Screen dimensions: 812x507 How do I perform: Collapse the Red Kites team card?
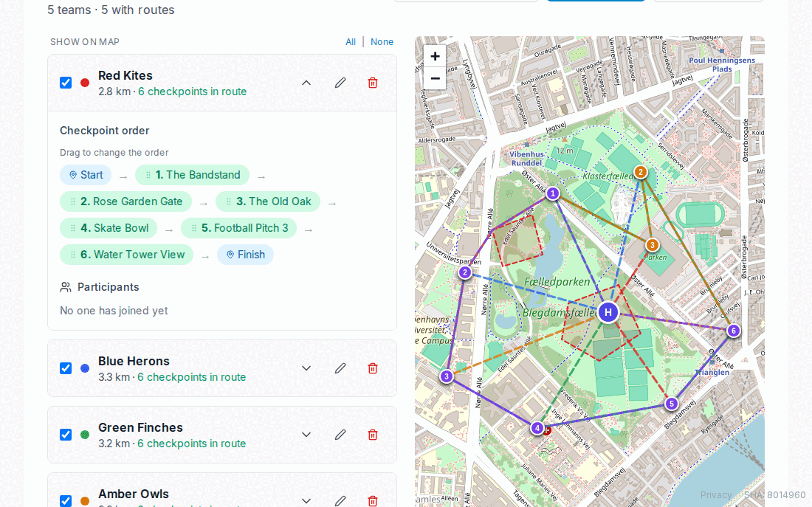click(x=306, y=83)
